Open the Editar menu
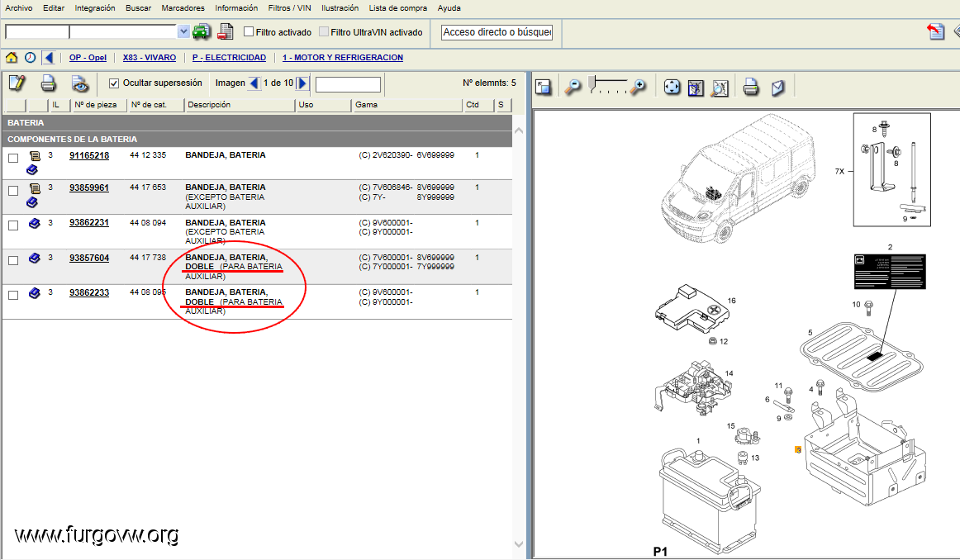The width and height of the screenshot is (960, 560). [54, 8]
